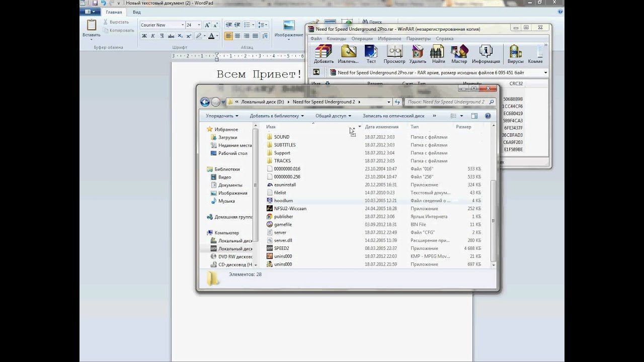
Task: Click the Explorer refresh icon next to the address bar
Action: [397, 102]
